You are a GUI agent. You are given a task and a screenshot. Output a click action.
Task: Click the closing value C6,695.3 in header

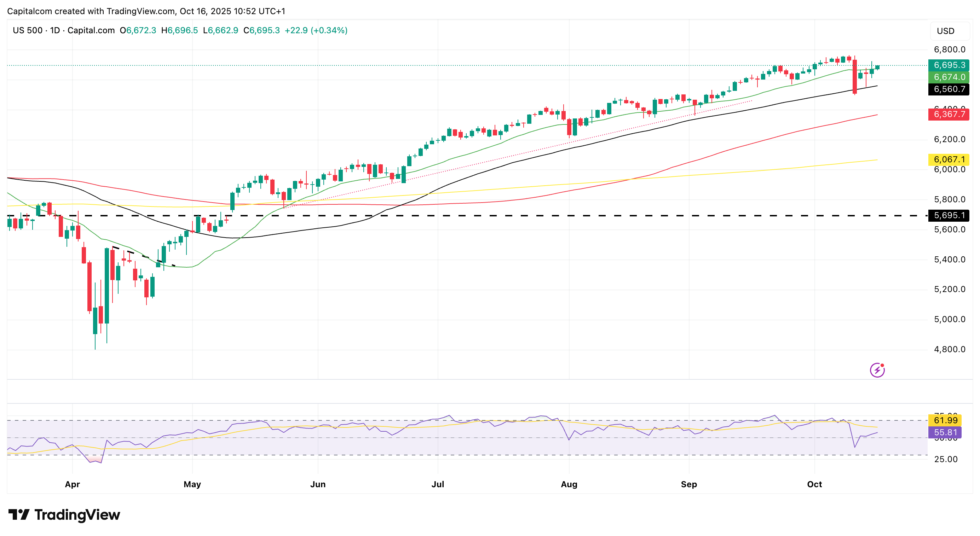pyautogui.click(x=261, y=30)
